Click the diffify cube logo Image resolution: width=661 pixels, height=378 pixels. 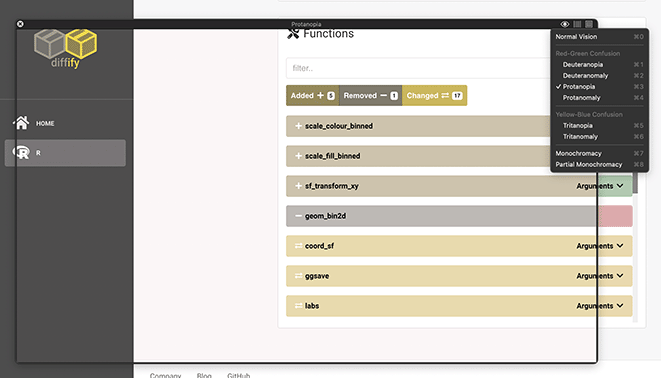point(65,48)
